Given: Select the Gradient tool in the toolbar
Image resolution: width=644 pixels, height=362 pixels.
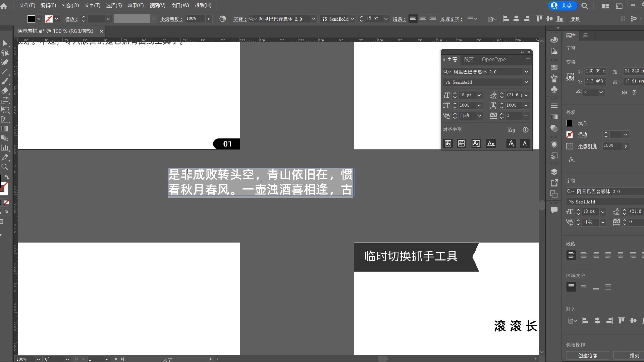Looking at the screenshot, I should [x=5, y=129].
